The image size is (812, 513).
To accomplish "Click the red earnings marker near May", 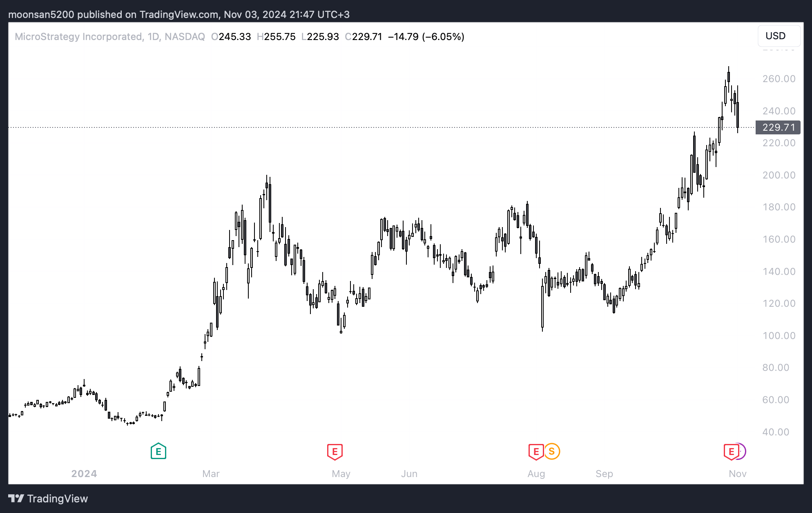I will coord(335,452).
